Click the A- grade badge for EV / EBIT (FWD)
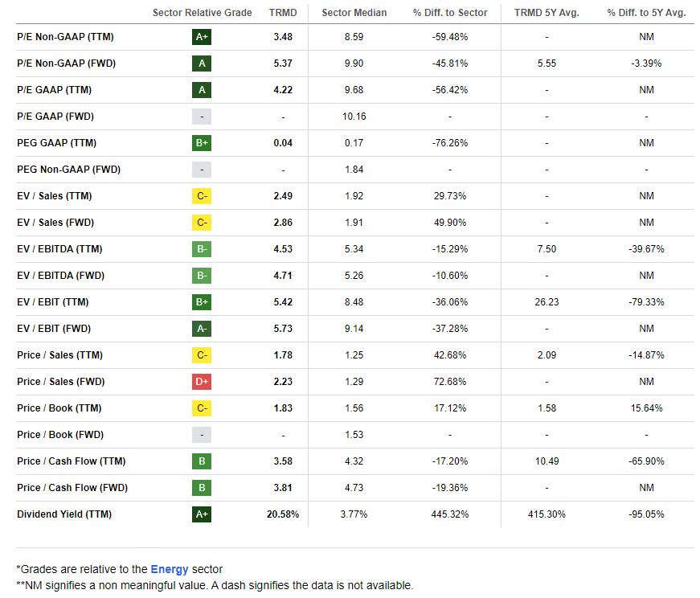Screen dimensions: 700x598 tap(202, 329)
